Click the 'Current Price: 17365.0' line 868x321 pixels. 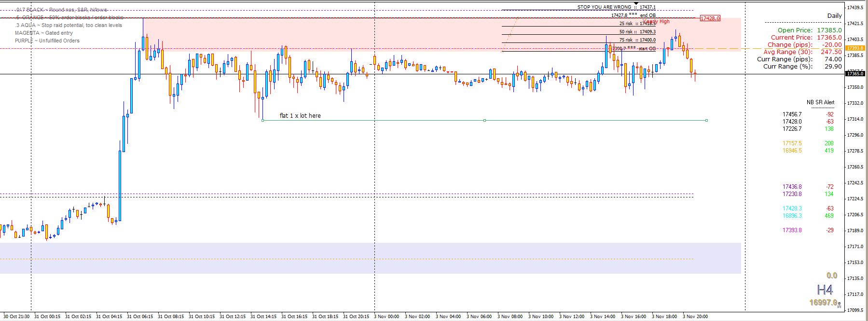806,37
